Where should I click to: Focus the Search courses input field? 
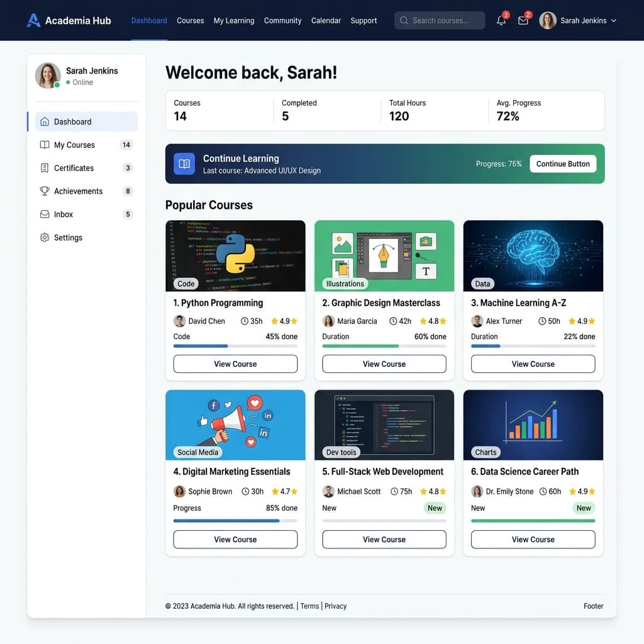pos(440,21)
